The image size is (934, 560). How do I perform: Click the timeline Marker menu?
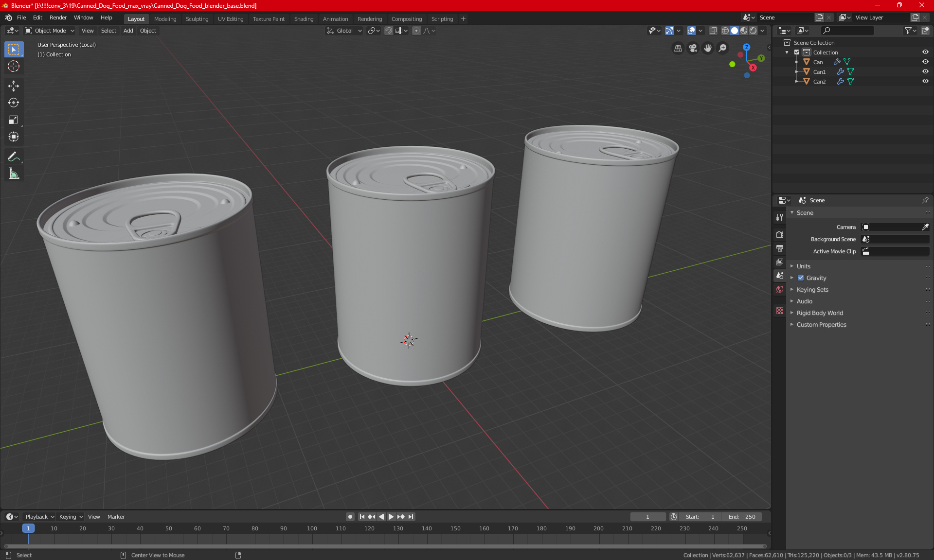click(x=116, y=517)
